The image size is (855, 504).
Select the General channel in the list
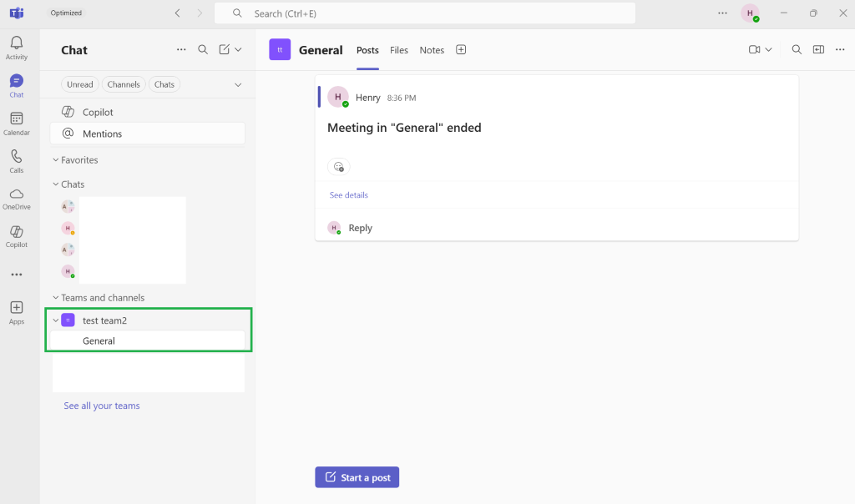pos(148,341)
